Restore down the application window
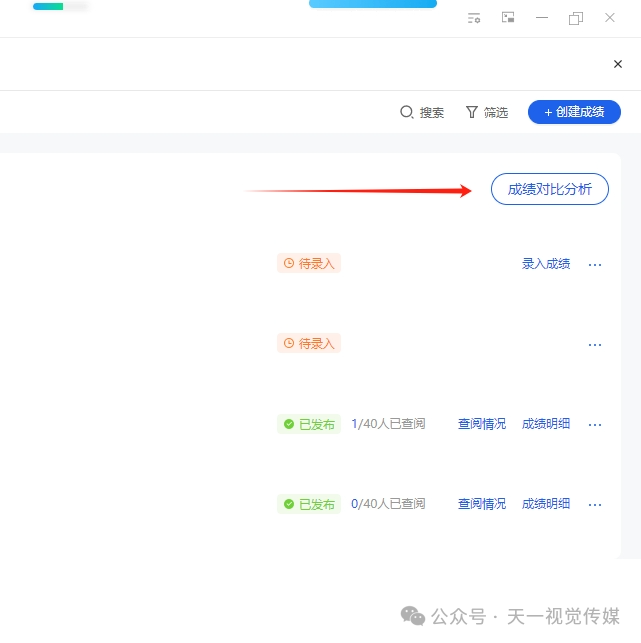This screenshot has width=641, height=643. [576, 18]
